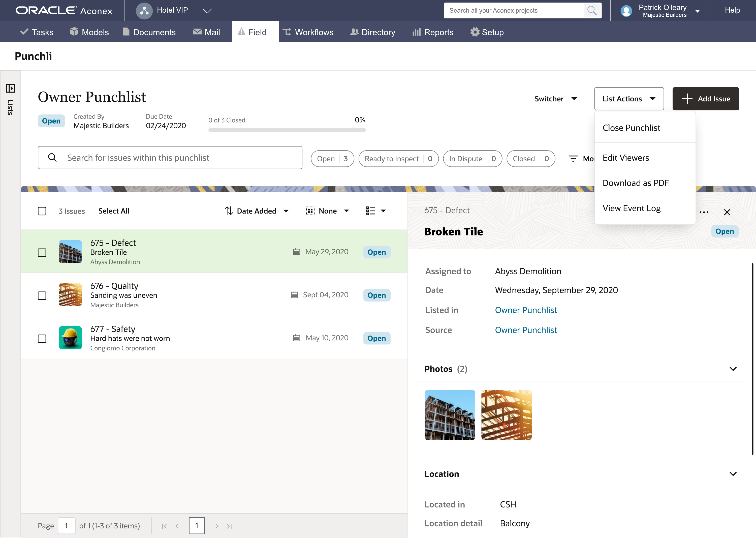The height and width of the screenshot is (538, 756).
Task: Open the Mail module
Action: 206,32
